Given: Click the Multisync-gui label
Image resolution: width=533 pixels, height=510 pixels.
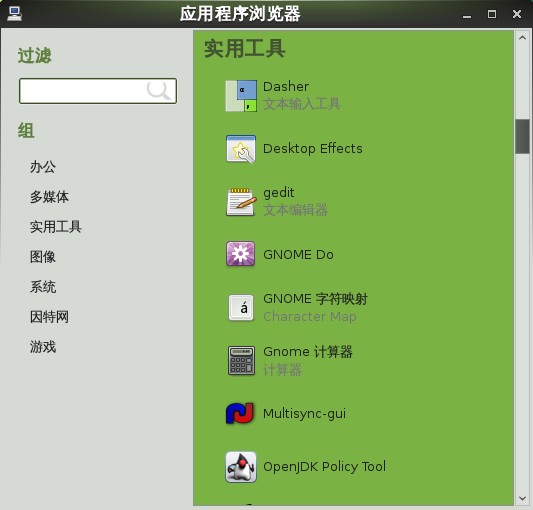Looking at the screenshot, I should click(305, 414).
